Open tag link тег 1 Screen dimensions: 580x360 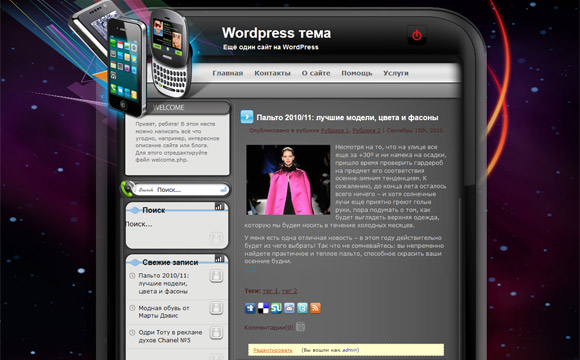click(x=270, y=291)
